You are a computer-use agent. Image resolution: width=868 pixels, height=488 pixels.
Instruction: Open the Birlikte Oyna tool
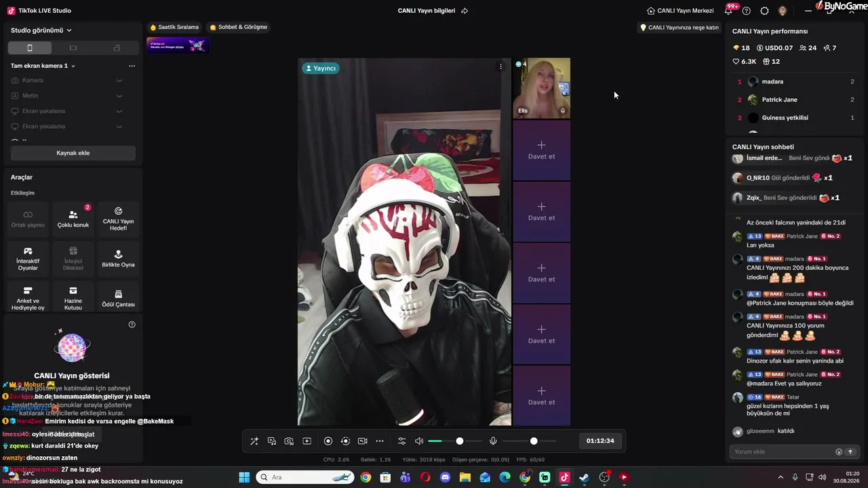tap(118, 259)
